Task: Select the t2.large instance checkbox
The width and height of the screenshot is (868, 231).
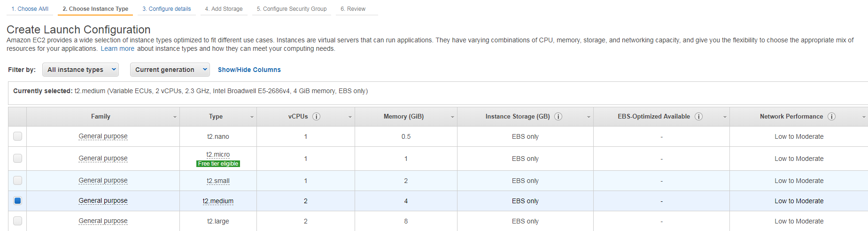Action: coord(17,221)
